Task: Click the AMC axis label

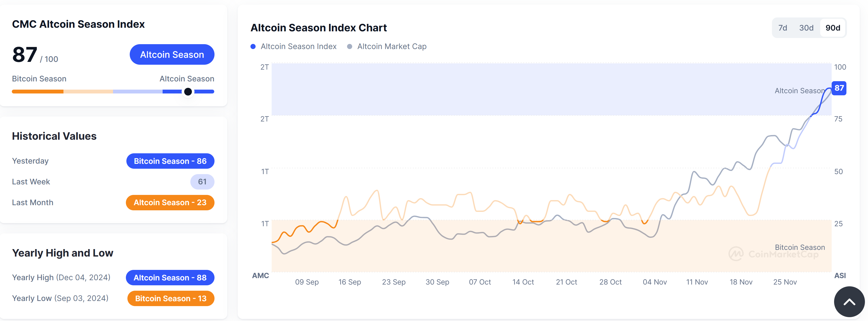Action: click(260, 276)
